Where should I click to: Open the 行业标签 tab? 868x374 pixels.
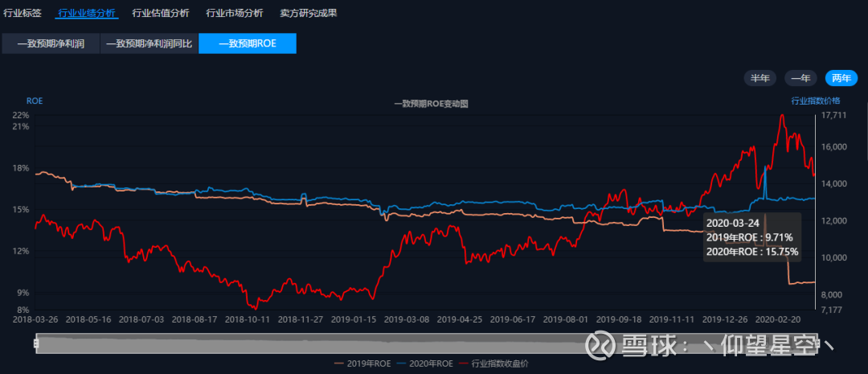tap(23, 14)
